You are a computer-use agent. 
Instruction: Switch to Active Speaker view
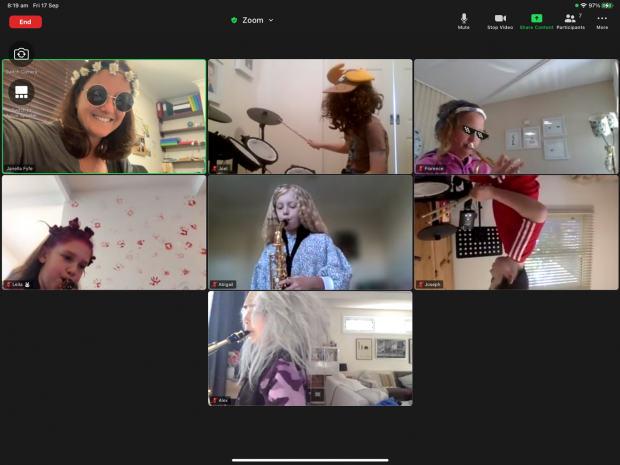[21, 92]
